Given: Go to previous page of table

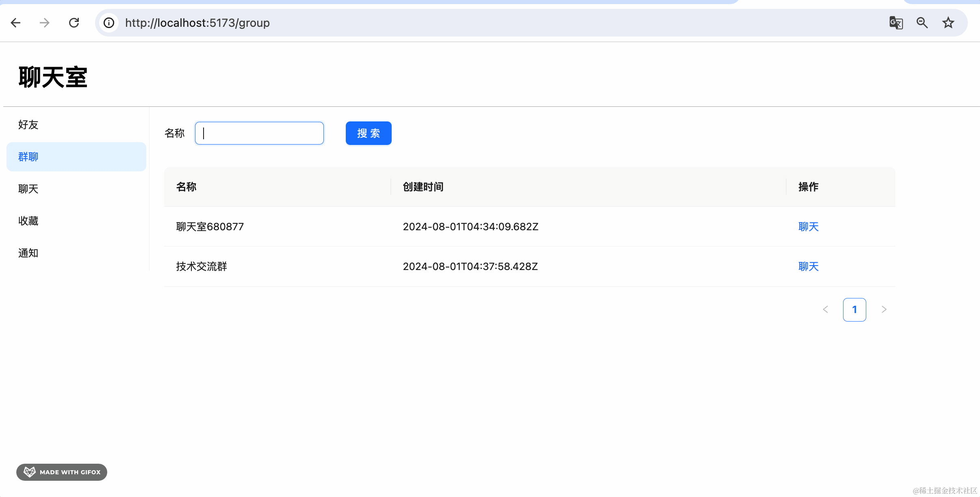Looking at the screenshot, I should pyautogui.click(x=825, y=309).
